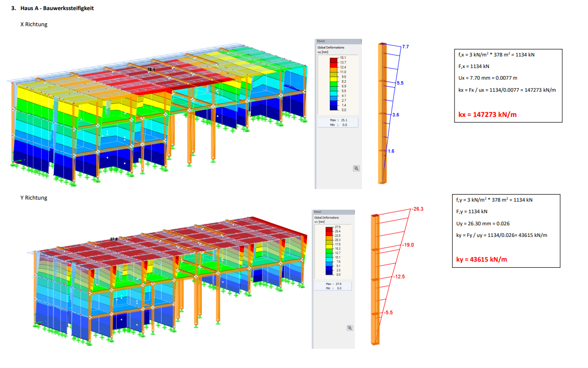Click the 15.1 peak label on X-direction model
588x368 pixels.
click(x=151, y=70)
